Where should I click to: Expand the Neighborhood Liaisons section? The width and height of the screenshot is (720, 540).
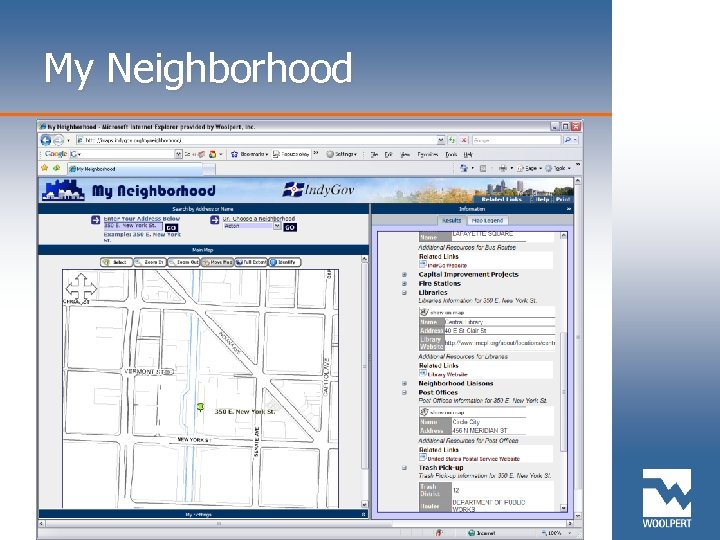405,383
